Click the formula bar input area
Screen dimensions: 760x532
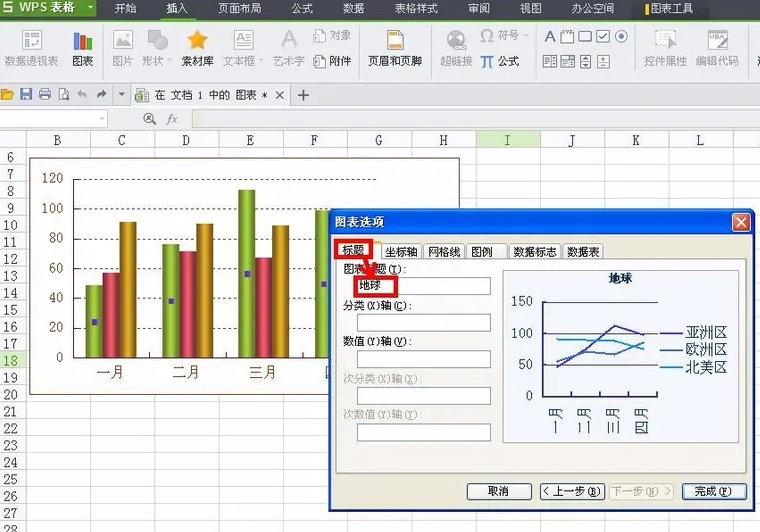point(475,119)
